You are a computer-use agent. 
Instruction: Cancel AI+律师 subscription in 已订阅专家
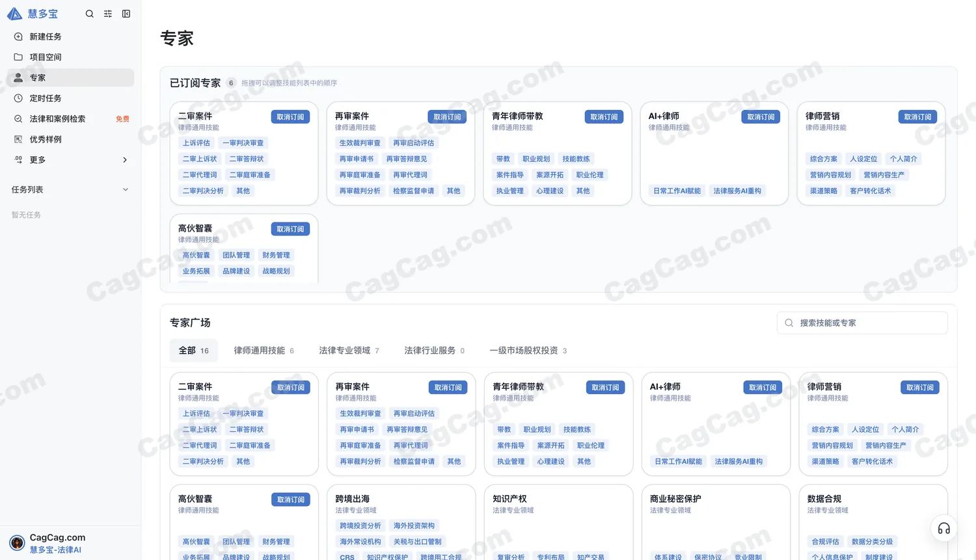coord(761,117)
